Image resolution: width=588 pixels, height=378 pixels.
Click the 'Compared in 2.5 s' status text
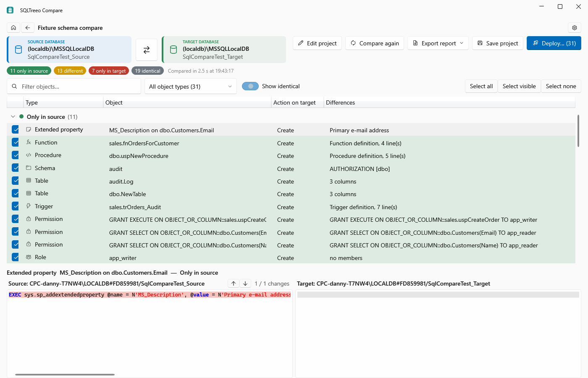tap(201, 71)
